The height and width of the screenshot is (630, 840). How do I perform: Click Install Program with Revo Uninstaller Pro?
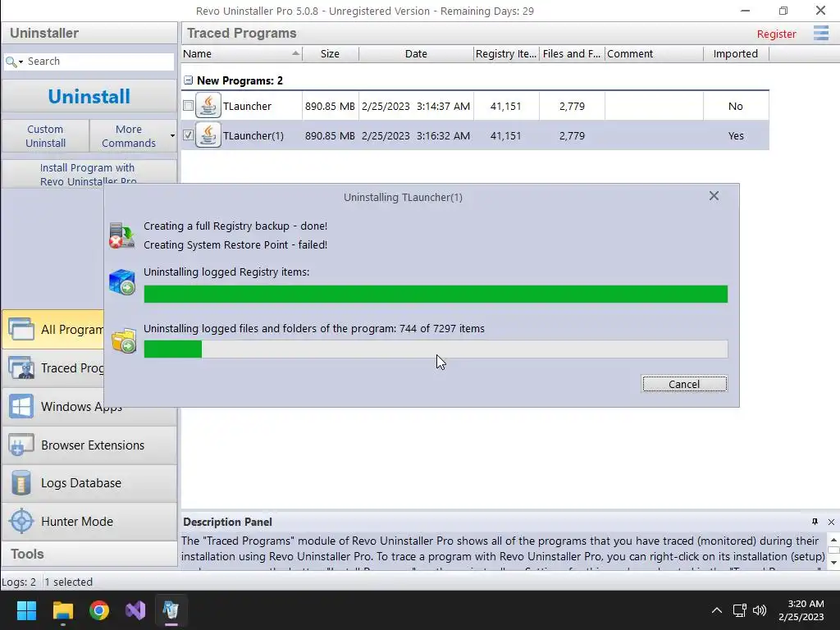tap(89, 174)
